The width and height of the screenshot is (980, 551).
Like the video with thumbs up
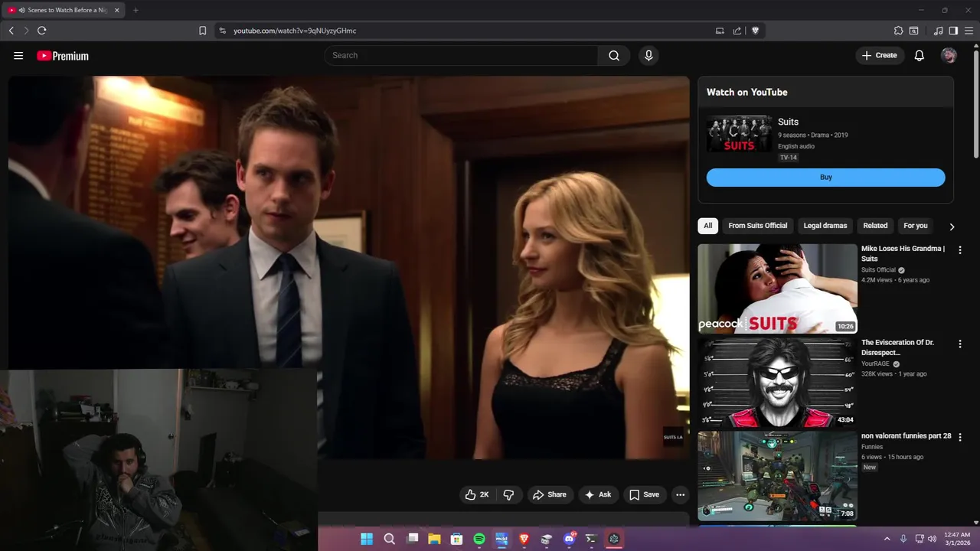pyautogui.click(x=477, y=495)
